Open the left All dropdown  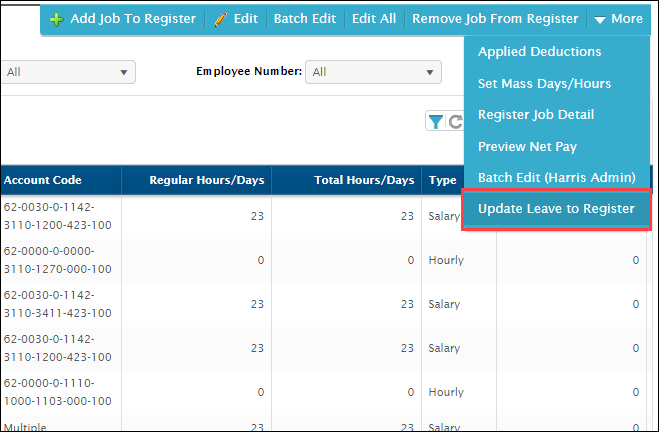coord(68,72)
